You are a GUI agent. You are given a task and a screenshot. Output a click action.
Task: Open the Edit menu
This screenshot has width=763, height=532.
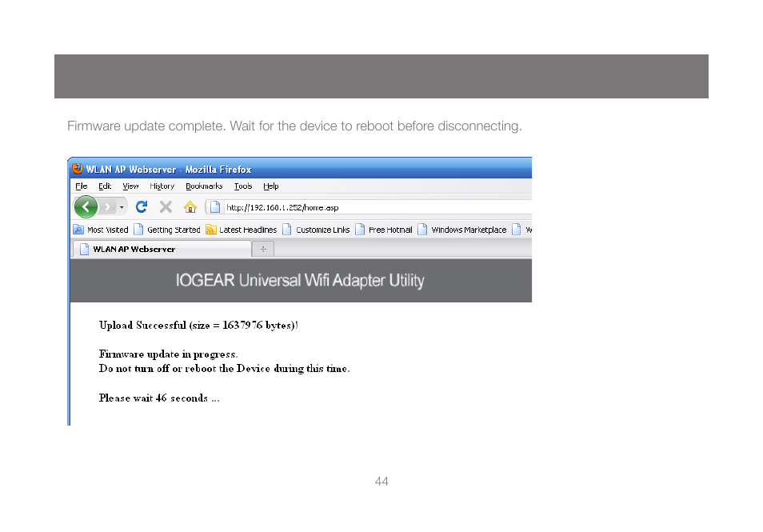105,186
